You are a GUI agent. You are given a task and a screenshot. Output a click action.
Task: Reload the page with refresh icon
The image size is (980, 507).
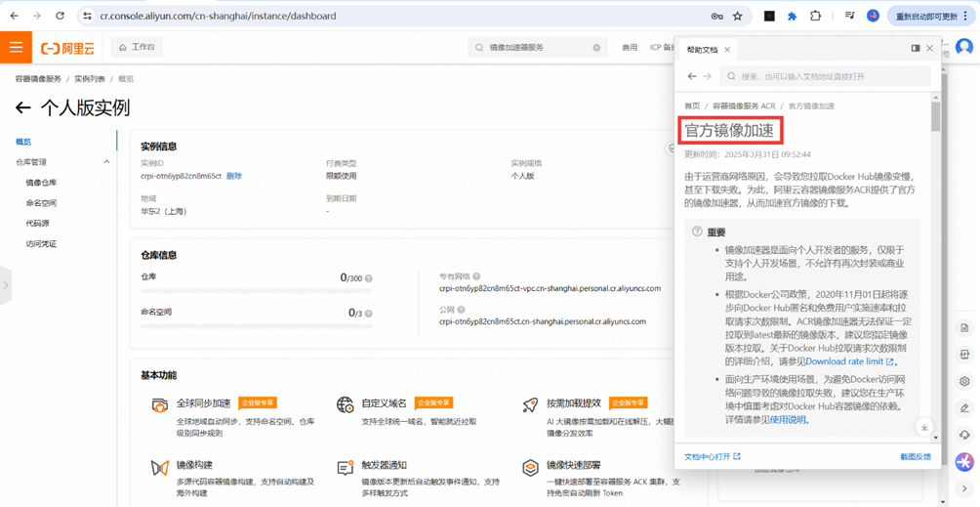pos(60,17)
